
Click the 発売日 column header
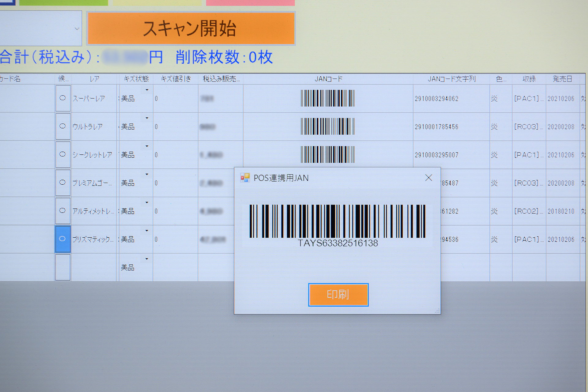(x=562, y=79)
